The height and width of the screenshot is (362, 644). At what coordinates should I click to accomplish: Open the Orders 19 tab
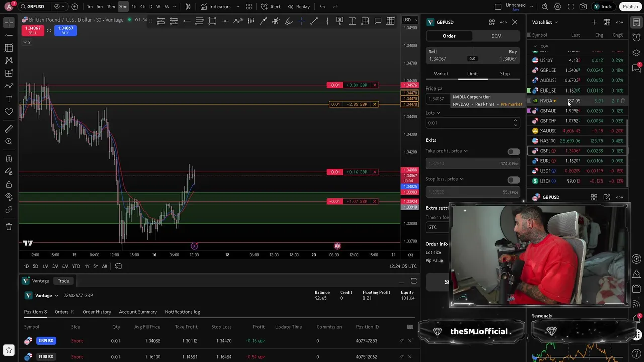pos(64,312)
